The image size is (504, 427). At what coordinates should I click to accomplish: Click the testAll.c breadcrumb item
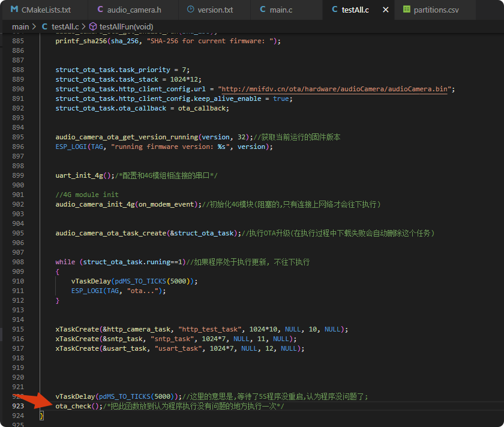tap(65, 26)
